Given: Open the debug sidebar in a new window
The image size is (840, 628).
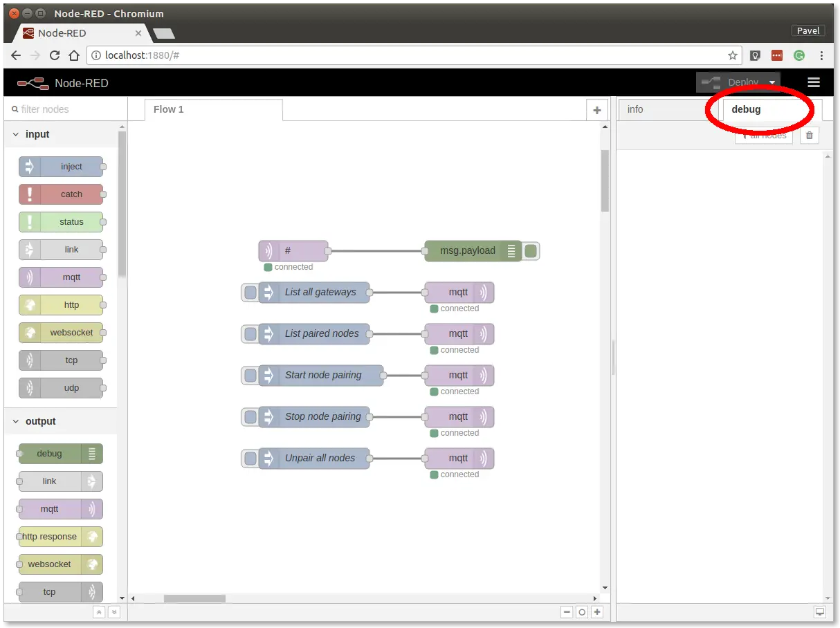Looking at the screenshot, I should click(x=820, y=612).
